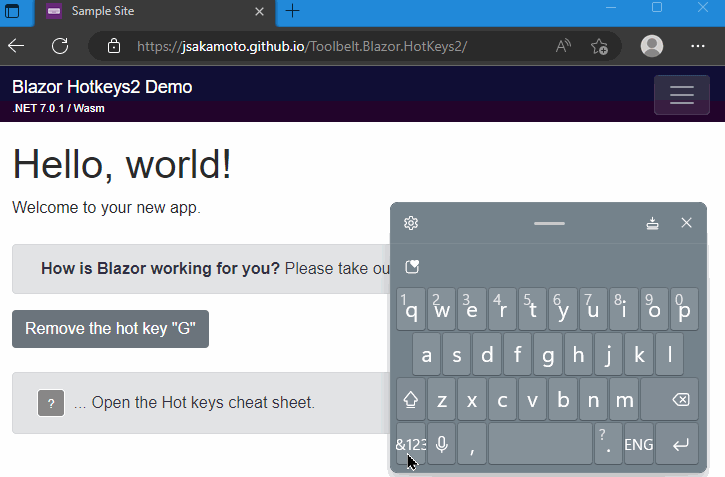Tap the t key
Image resolution: width=725 pixels, height=477 pixels.
pyautogui.click(x=533, y=309)
